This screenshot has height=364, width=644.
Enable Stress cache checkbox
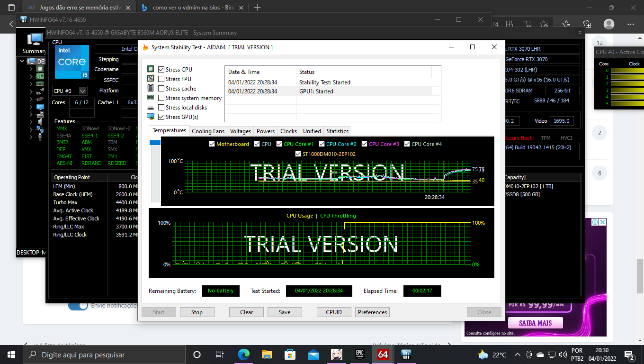pyautogui.click(x=161, y=89)
